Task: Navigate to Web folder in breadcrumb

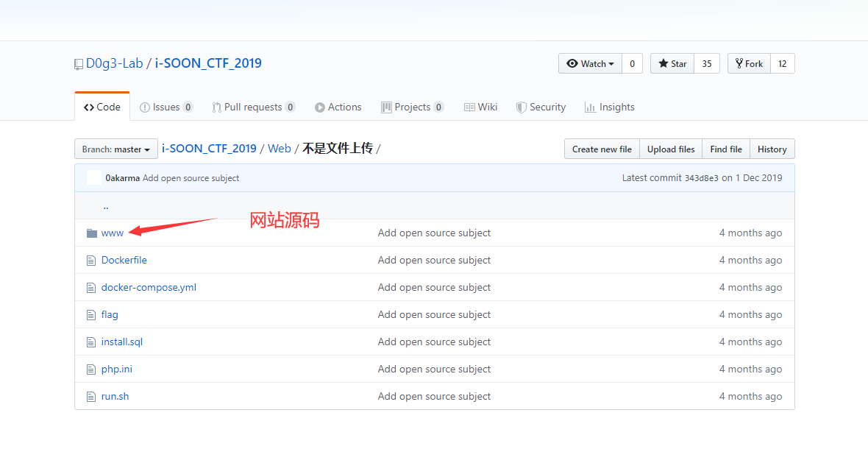Action: click(x=280, y=149)
